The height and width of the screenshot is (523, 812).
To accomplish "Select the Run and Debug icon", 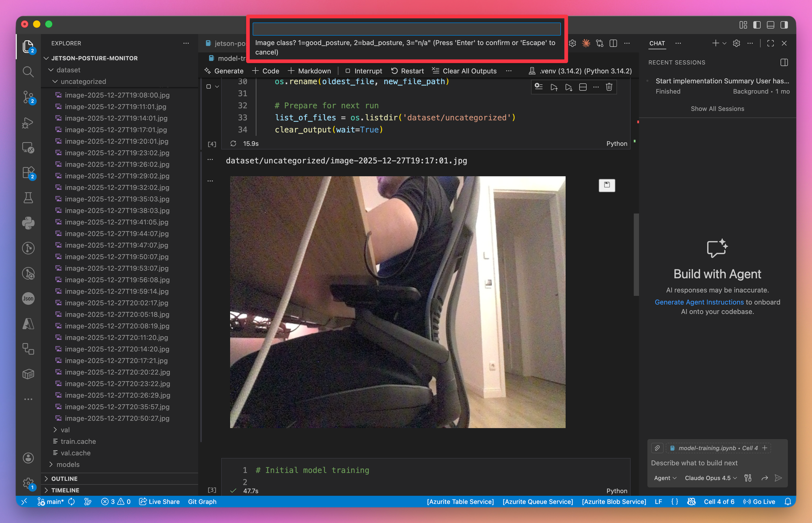I will click(28, 123).
